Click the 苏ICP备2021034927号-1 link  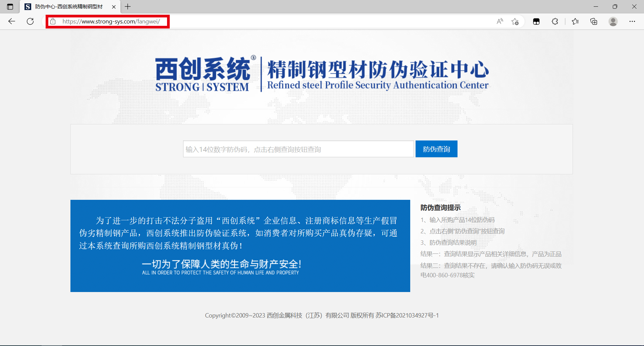click(407, 315)
